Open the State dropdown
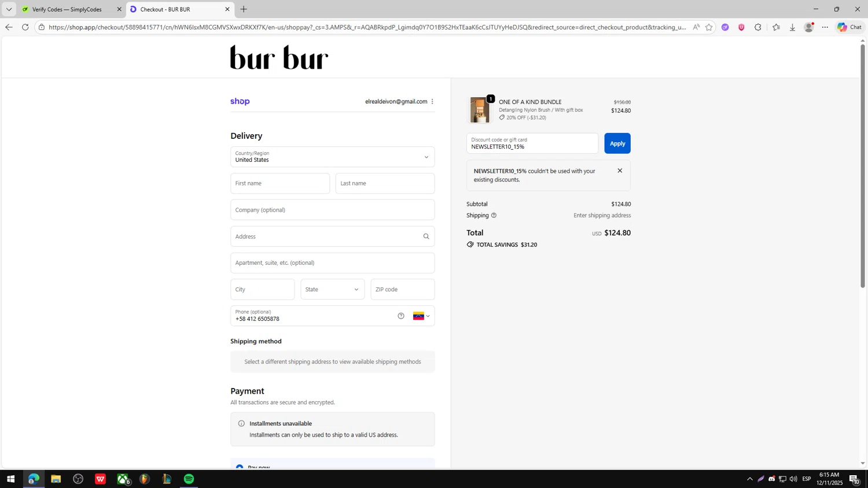Image resolution: width=868 pixels, height=488 pixels. coord(332,289)
